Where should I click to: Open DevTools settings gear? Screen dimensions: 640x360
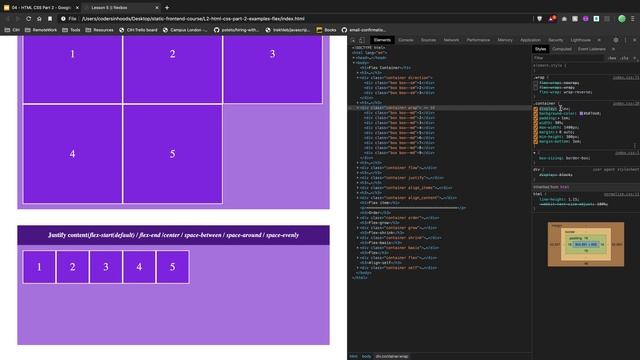[616, 40]
